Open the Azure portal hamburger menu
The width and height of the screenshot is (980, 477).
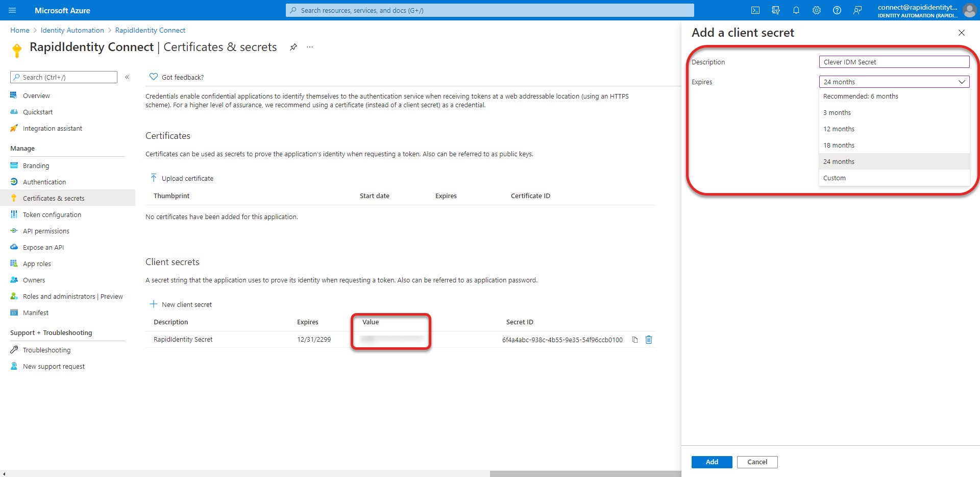pos(13,10)
